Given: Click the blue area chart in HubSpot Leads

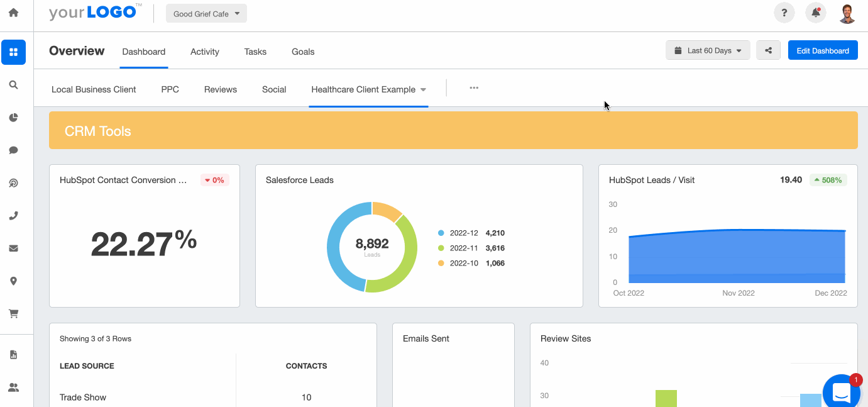Looking at the screenshot, I should coord(737,257).
